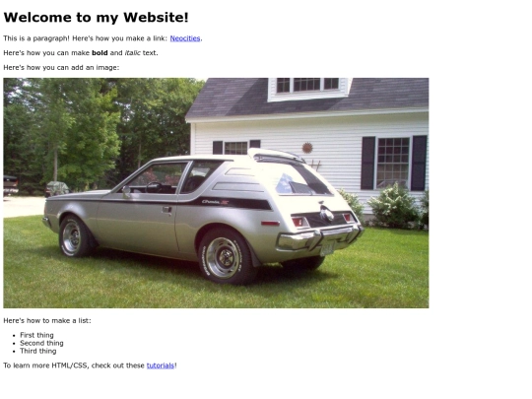Click the "This is a paragraph!" sentence
This screenshot has width=532, height=399.
click(36, 38)
